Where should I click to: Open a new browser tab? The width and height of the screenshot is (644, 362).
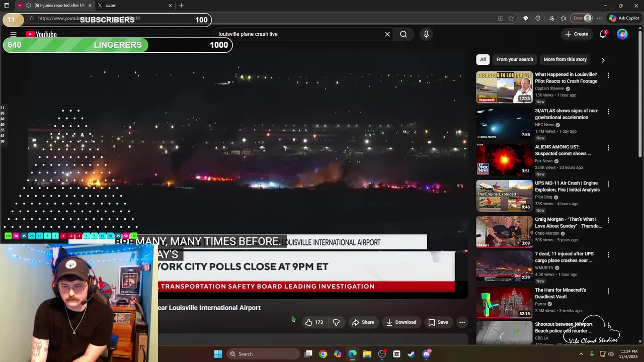[181, 6]
